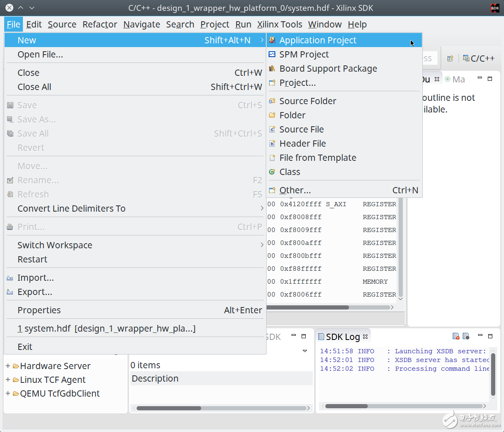Image resolution: width=504 pixels, height=432 pixels.
Task: Open the Switch Workspace submenu
Action: 55,245
